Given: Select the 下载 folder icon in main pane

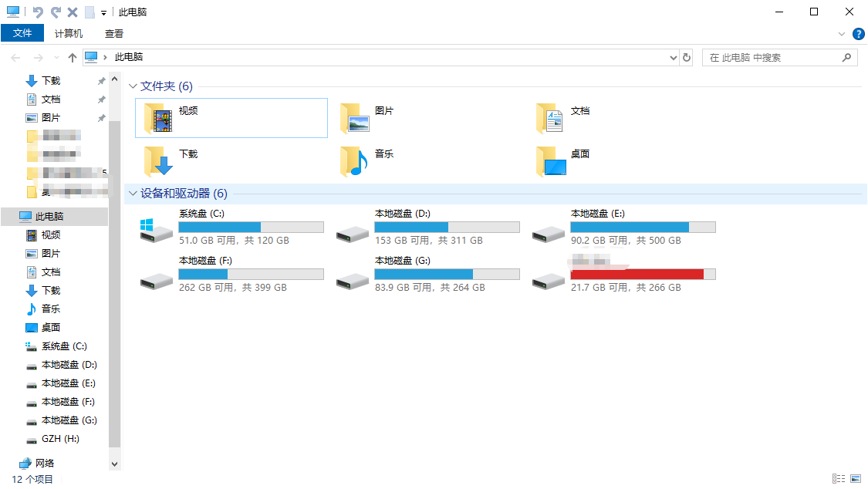Looking at the screenshot, I should pos(158,161).
